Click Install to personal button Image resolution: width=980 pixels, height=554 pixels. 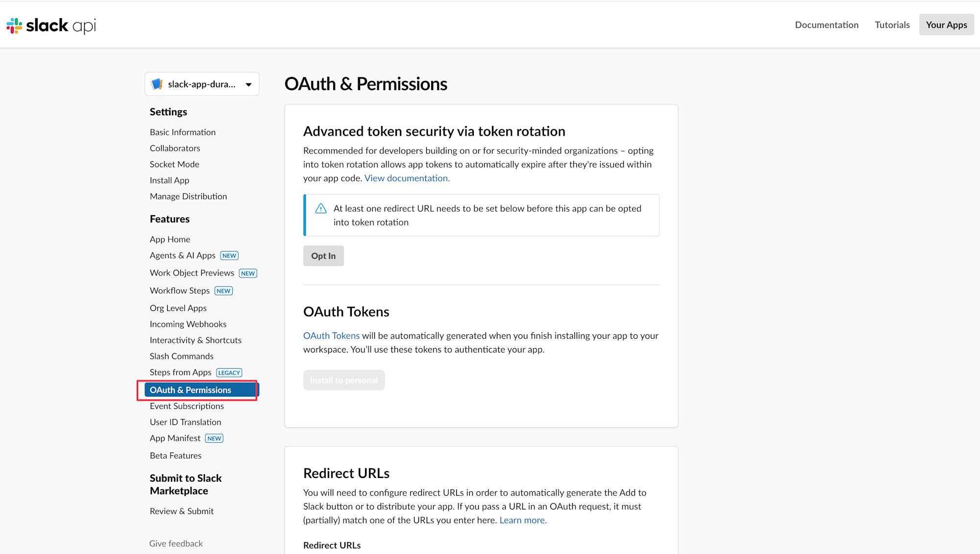(344, 380)
